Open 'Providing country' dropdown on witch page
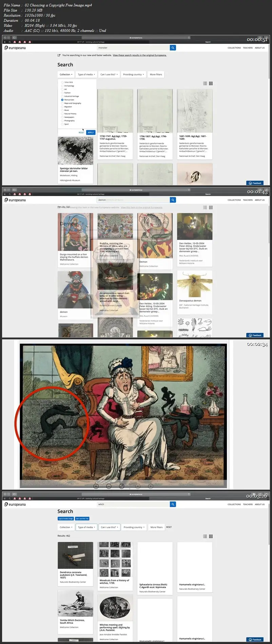This screenshot has width=272, height=644. click(134, 527)
